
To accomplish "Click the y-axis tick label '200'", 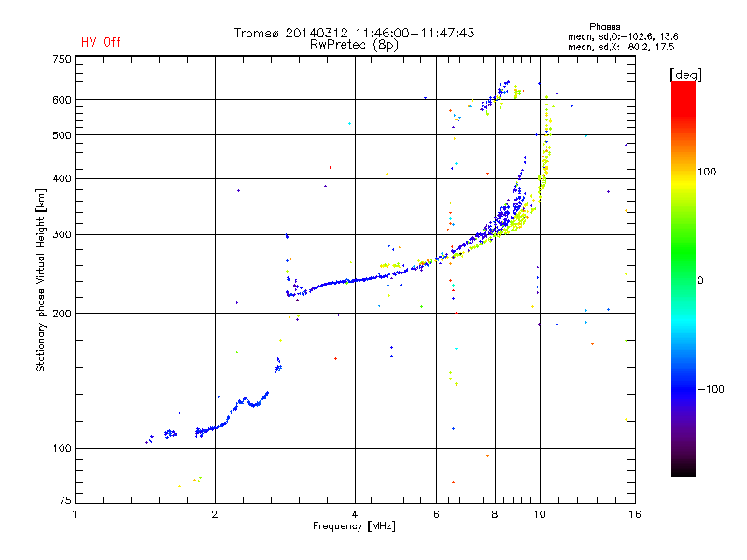I will point(62,314).
